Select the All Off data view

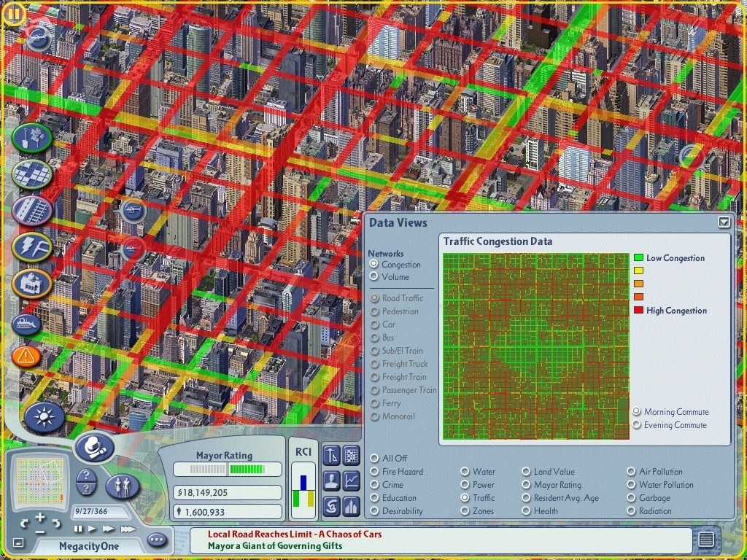click(374, 458)
